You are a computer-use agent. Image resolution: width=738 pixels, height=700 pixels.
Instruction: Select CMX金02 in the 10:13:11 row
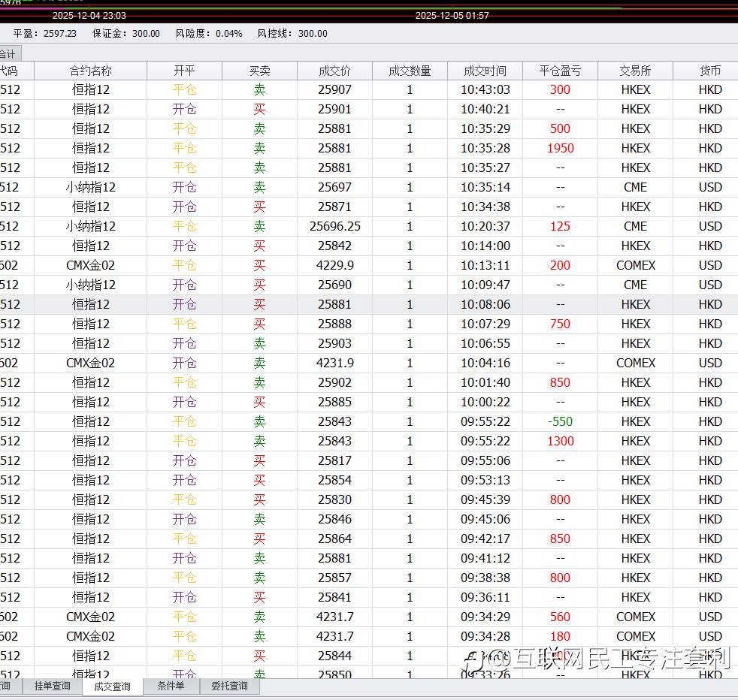tap(90, 265)
